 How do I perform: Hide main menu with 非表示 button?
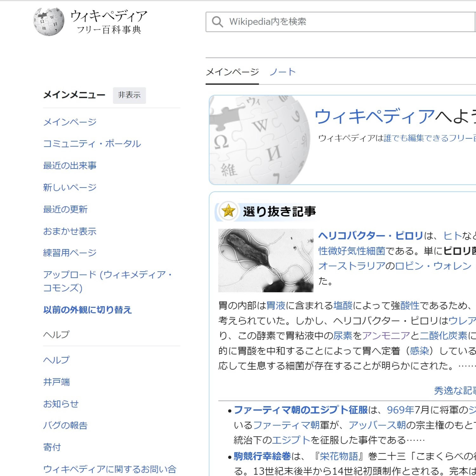click(x=129, y=95)
